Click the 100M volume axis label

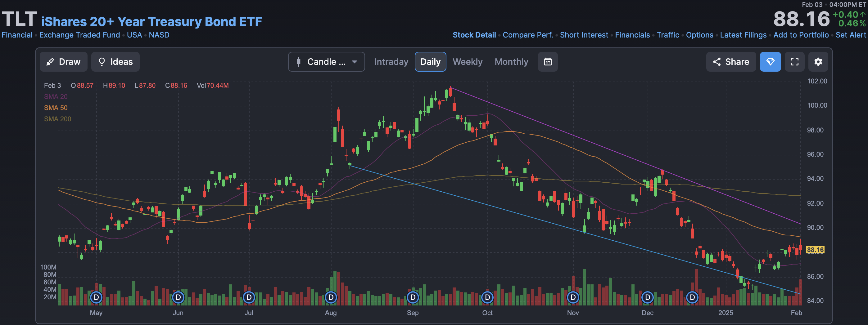(48, 267)
